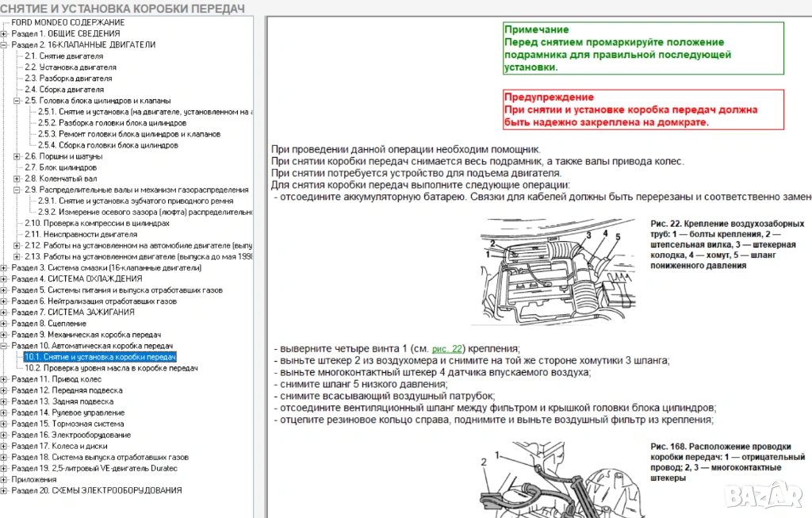Image resolution: width=812 pixels, height=518 pixels.
Task: Select 2.7. Блок цилиндров topic
Action: tap(60, 167)
